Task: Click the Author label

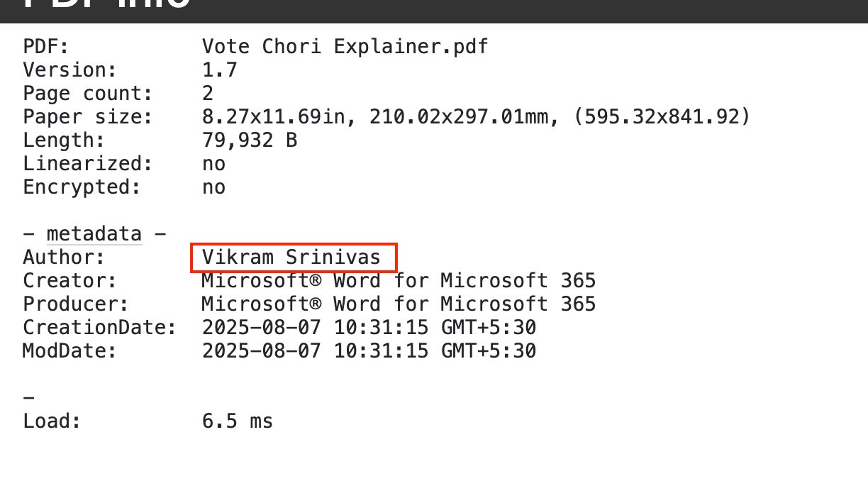Action: 64,258
